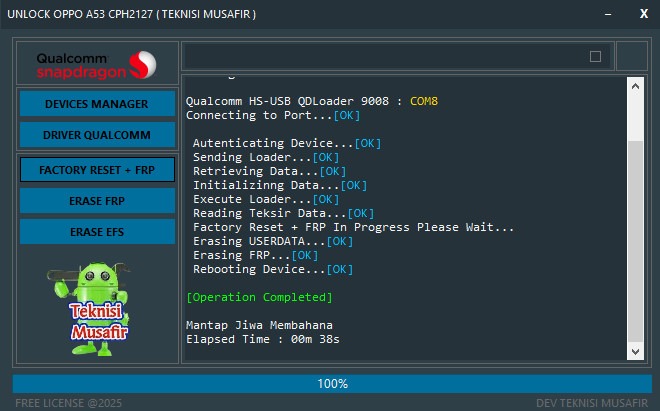
Task: Click "Erasing USERDATA...[OK]" log line
Action: (x=273, y=241)
